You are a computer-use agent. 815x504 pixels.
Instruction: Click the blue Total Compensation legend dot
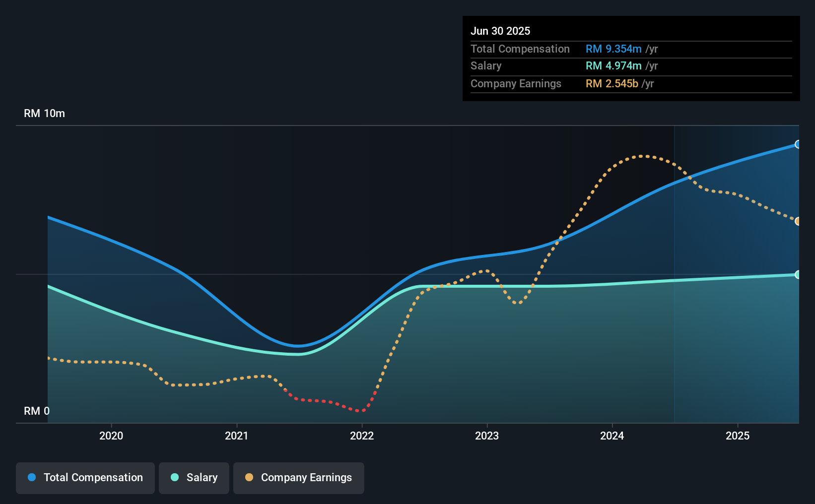coord(32,477)
